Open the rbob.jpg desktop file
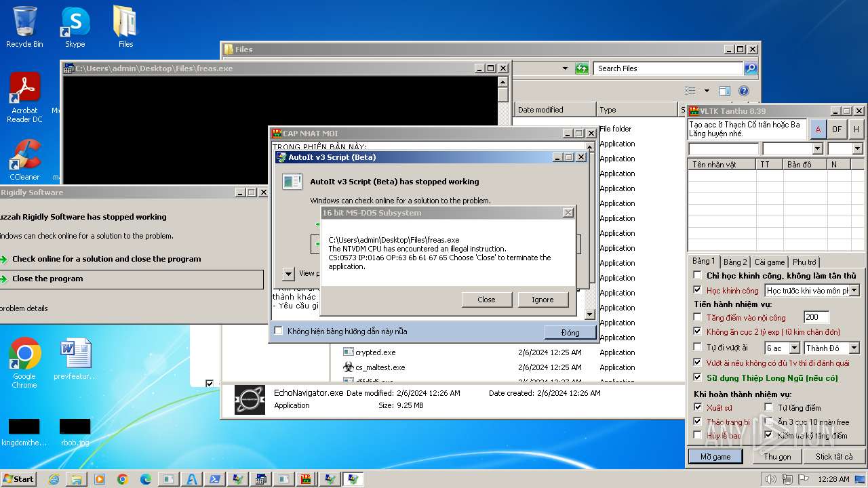This screenshot has width=868, height=488. 75,432
